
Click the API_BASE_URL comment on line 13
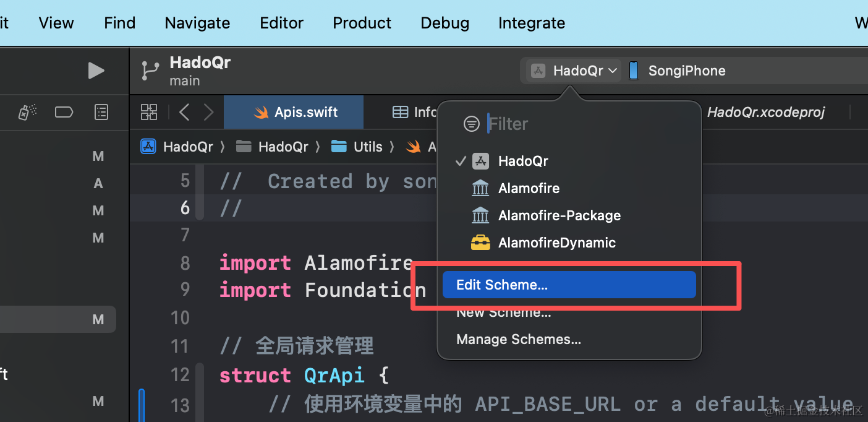coord(561,405)
